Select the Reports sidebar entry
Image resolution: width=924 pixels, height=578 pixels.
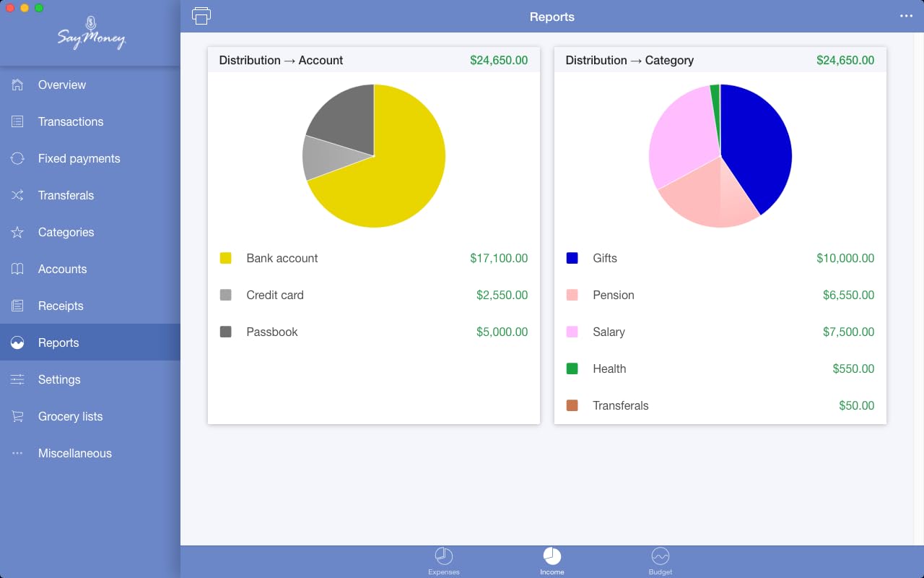[x=90, y=342]
